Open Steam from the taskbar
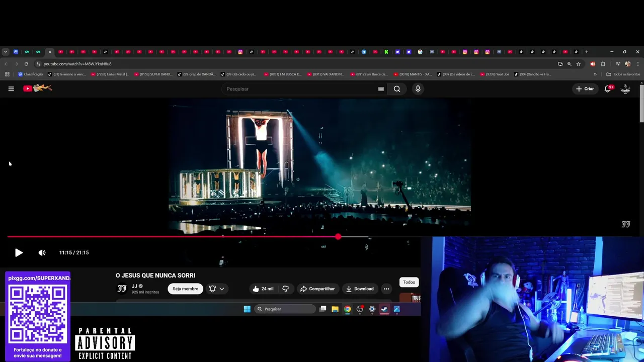The height and width of the screenshot is (362, 644). [384, 309]
